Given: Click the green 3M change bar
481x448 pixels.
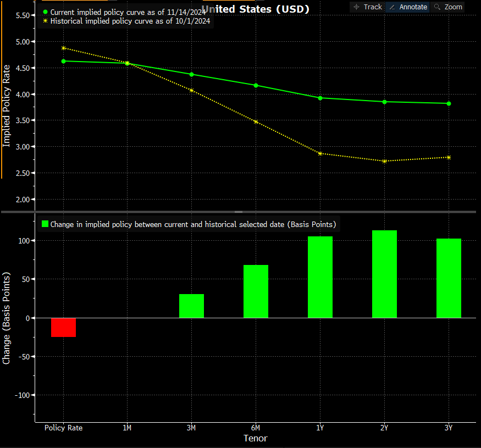Looking at the screenshot, I should (192, 306).
